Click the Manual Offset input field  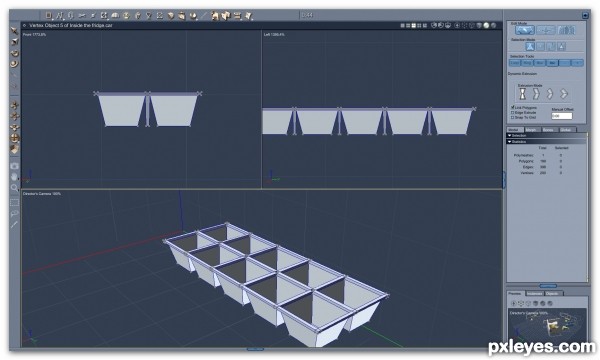click(x=562, y=116)
